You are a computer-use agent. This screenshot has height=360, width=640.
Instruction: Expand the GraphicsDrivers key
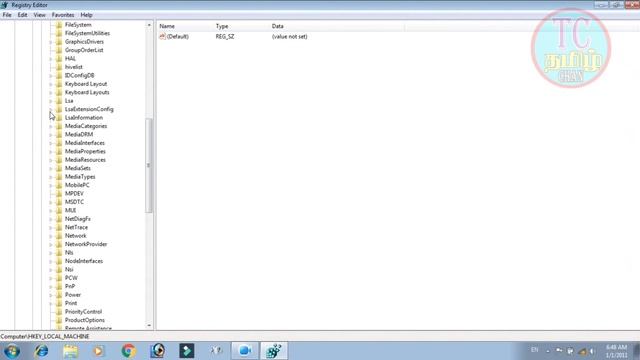click(x=51, y=42)
